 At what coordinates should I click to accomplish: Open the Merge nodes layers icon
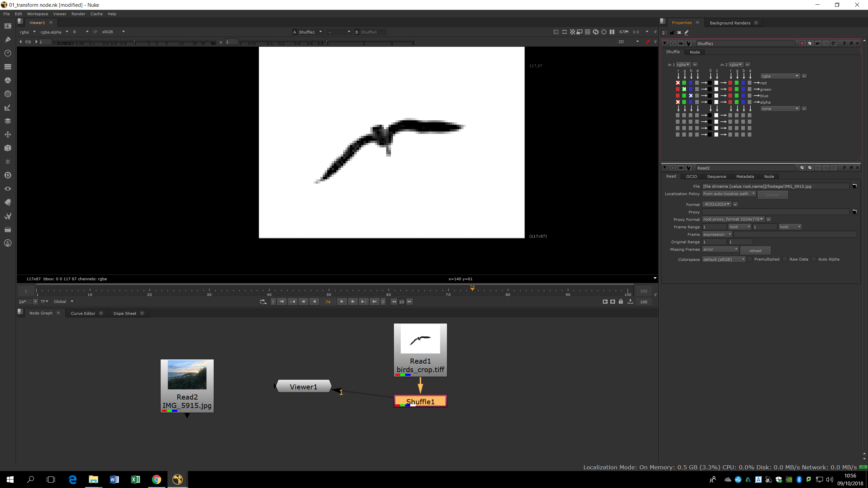7,121
